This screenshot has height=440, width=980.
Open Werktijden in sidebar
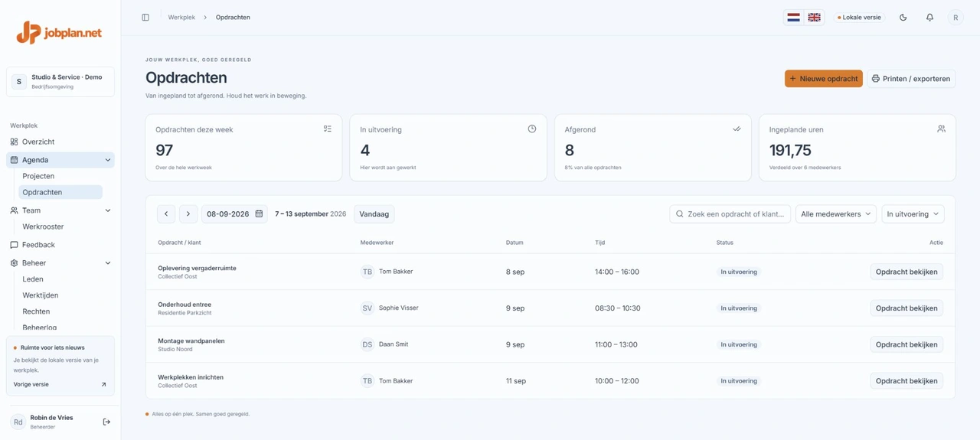(60, 295)
